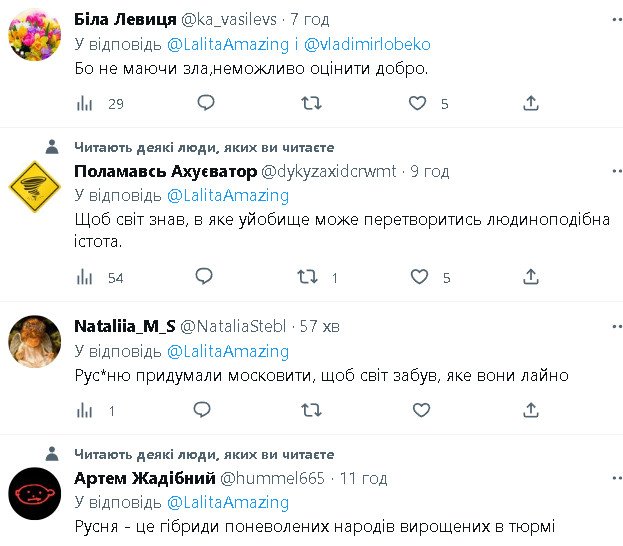Like the tweet by Nataliia_M_S
Image resolution: width=623 pixels, height=546 pixels.
coord(419,410)
